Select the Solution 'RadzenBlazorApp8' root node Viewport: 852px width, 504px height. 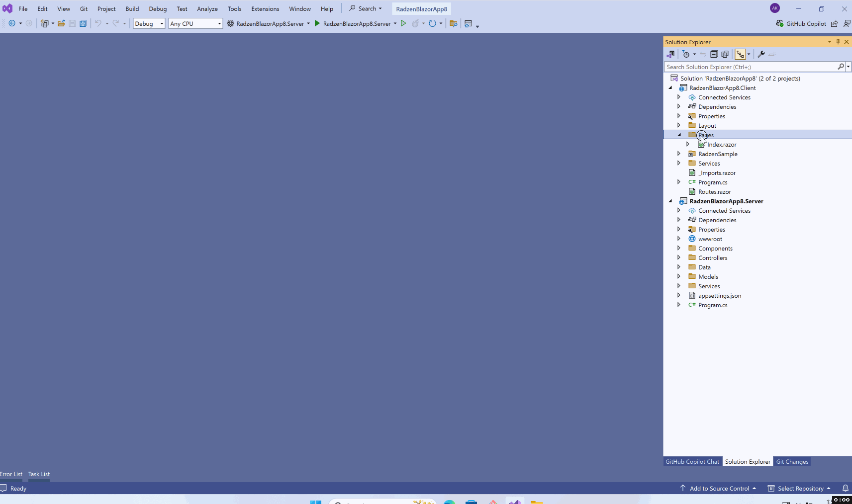pos(740,78)
